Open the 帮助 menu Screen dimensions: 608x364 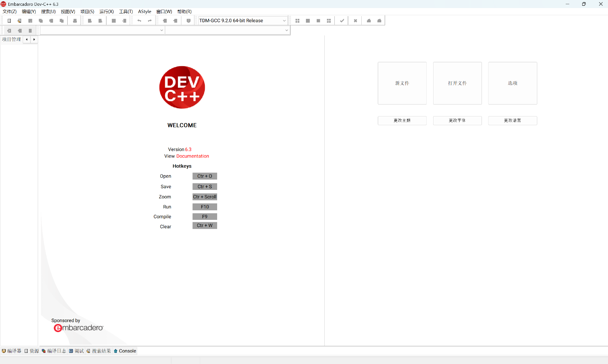click(x=184, y=12)
